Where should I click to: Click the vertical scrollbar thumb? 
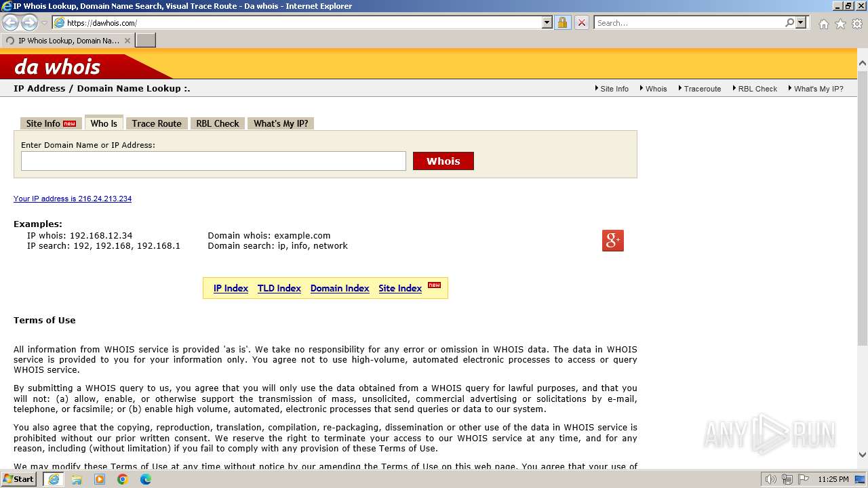tap(862, 207)
